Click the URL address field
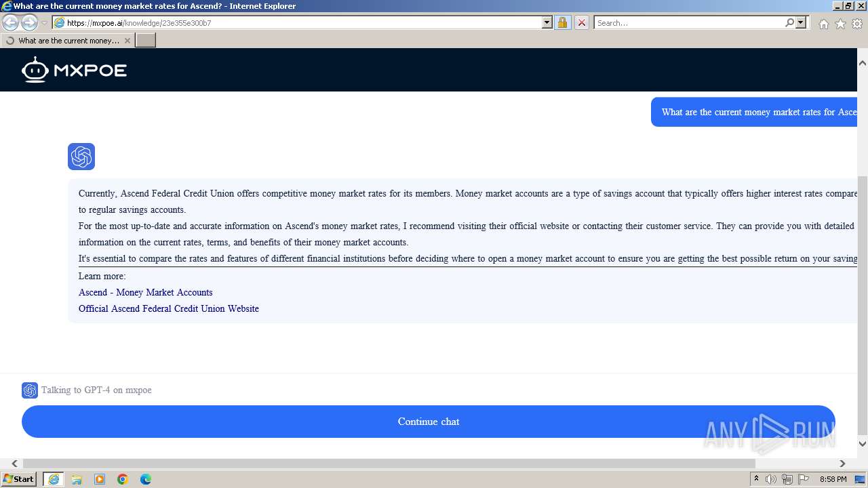The height and width of the screenshot is (488, 868). tap(303, 22)
